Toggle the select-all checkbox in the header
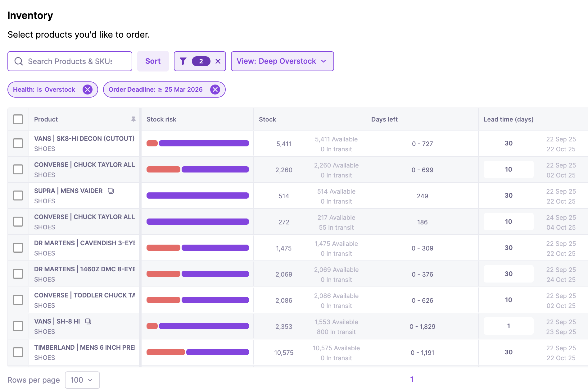Image resolution: width=588 pixels, height=391 pixels. (18, 119)
